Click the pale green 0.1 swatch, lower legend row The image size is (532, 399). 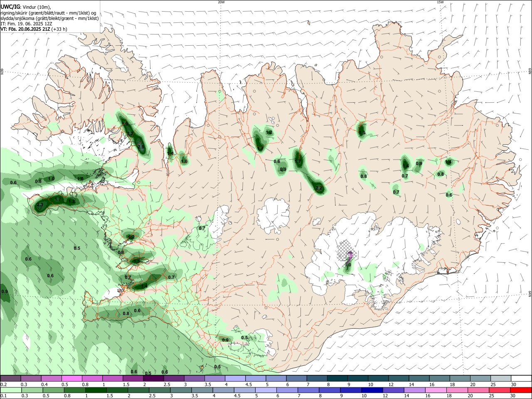point(11,390)
